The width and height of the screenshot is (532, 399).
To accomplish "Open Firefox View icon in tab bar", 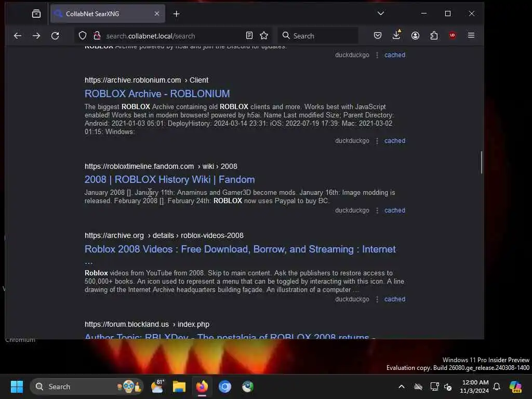I will click(36, 14).
